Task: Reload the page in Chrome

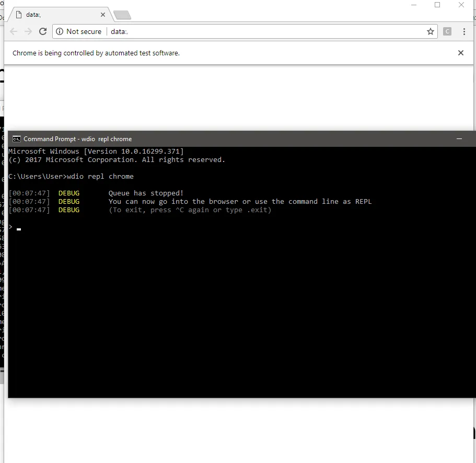Action: 43,31
